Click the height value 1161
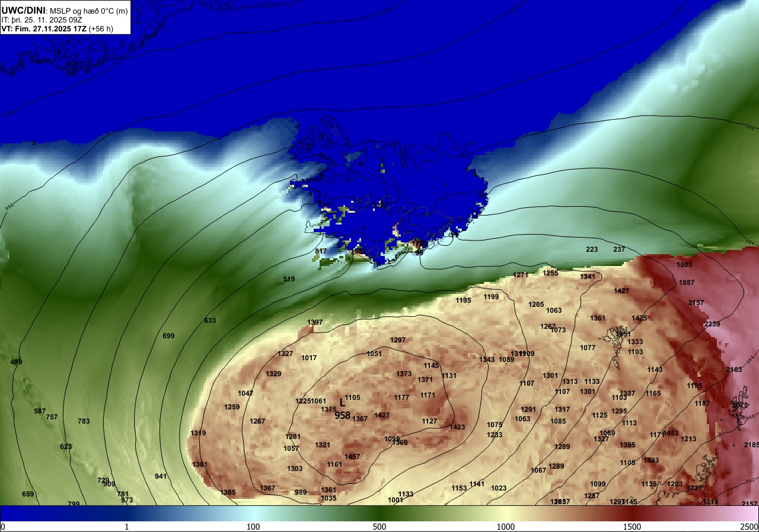 click(334, 464)
